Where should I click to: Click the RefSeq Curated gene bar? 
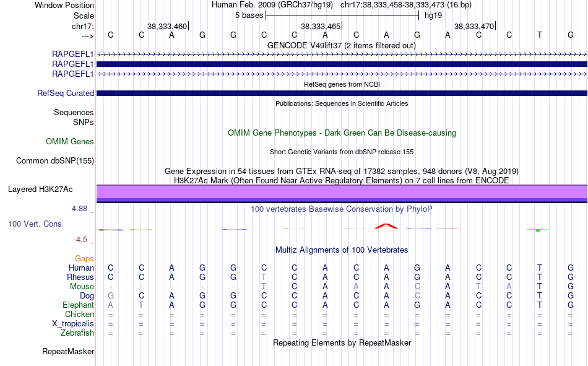pos(342,93)
